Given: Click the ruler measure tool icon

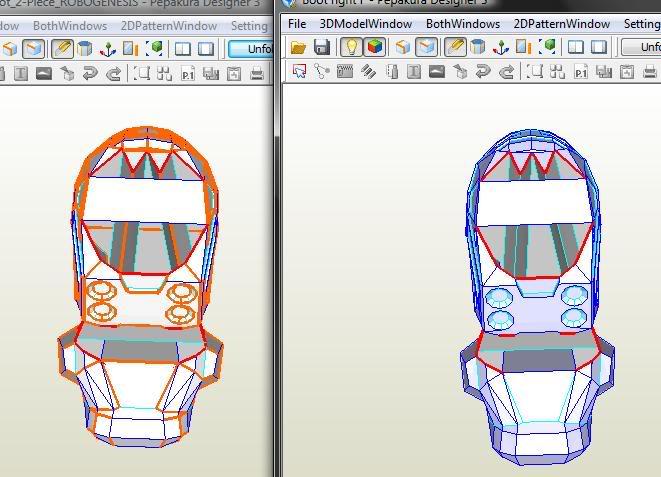Looking at the screenshot, I should coord(392,72).
